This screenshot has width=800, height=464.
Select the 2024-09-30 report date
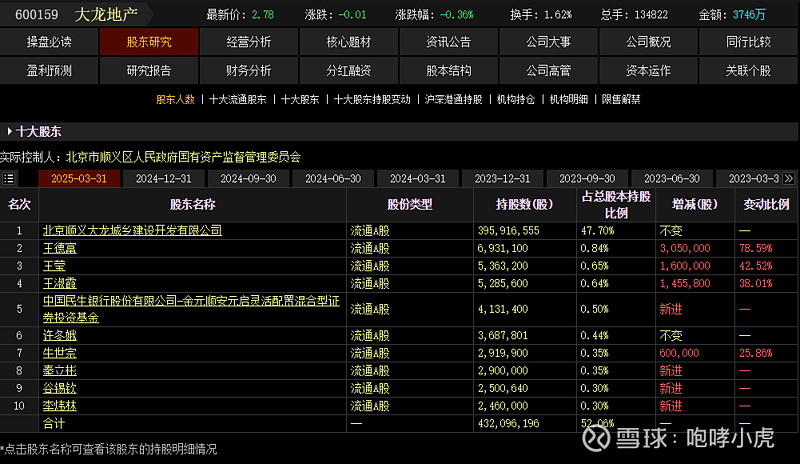248,179
